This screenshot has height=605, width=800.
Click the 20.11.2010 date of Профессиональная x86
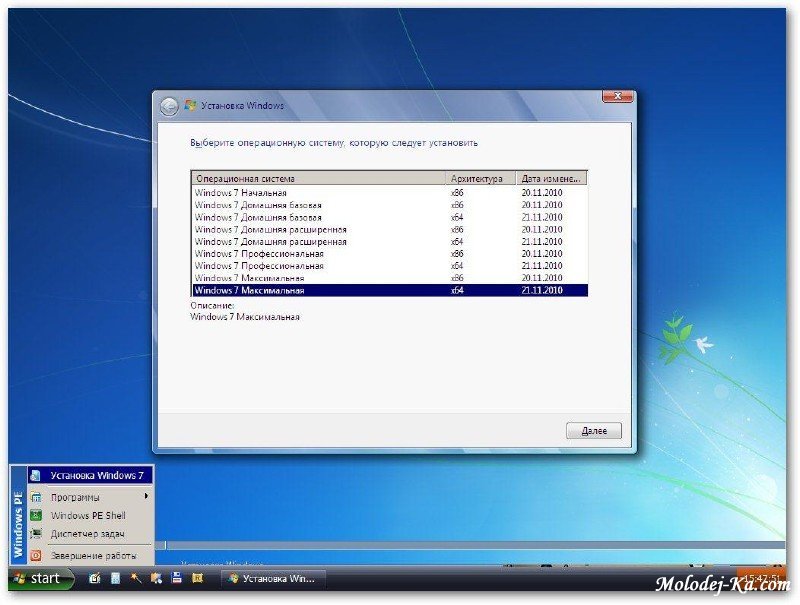tap(542, 254)
